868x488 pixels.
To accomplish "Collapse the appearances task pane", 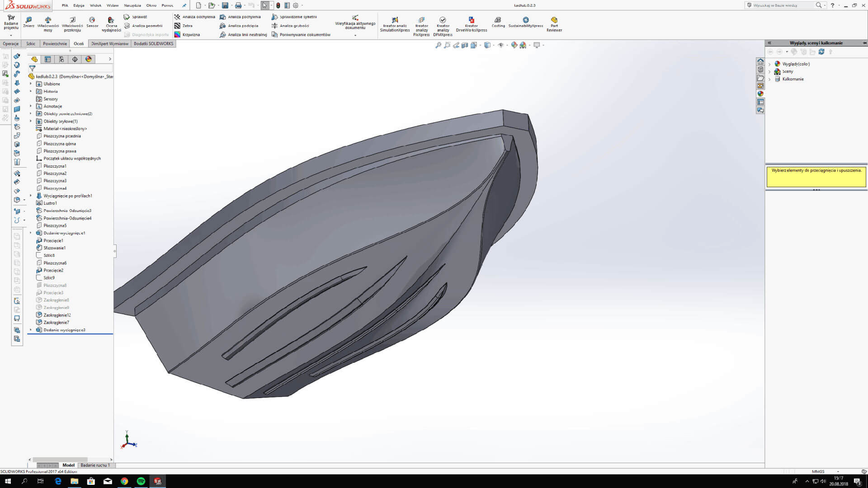I will point(769,43).
